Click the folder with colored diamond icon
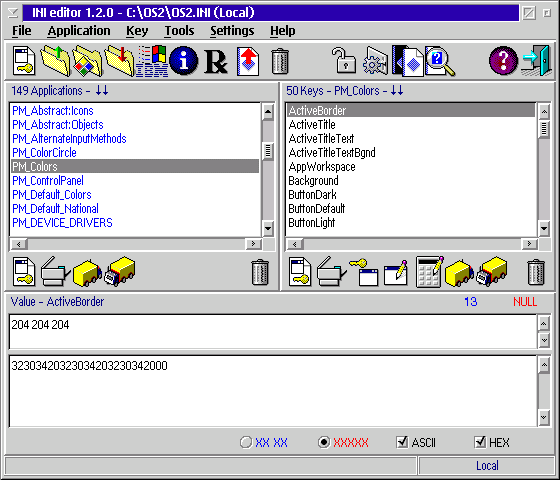This screenshot has height=480, width=560. click(x=87, y=61)
